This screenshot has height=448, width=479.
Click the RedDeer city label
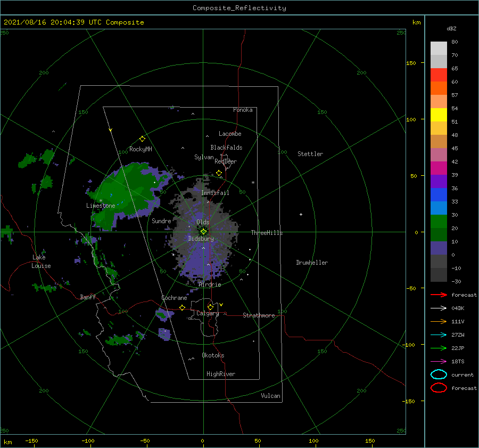click(226, 161)
